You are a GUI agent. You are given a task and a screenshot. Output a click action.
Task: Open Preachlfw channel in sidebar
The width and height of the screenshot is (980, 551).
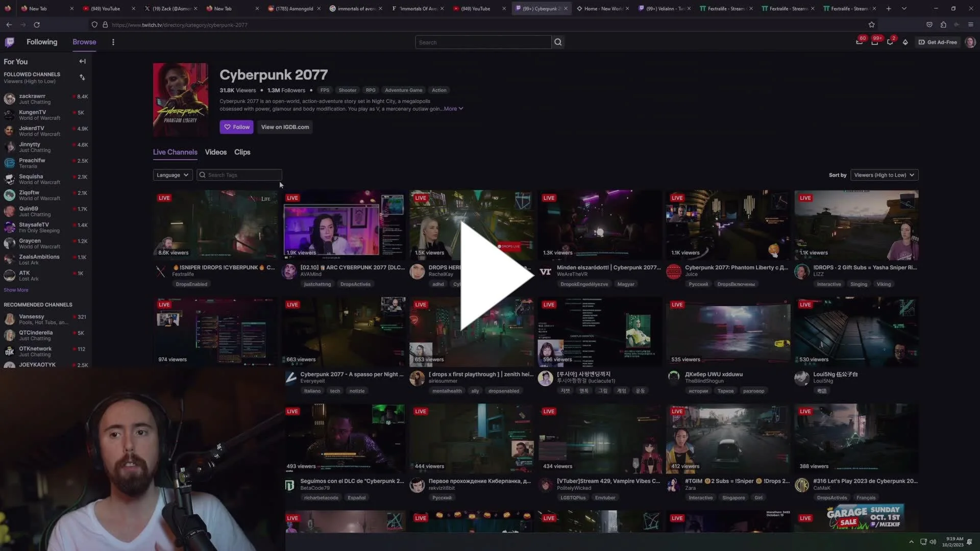click(46, 163)
